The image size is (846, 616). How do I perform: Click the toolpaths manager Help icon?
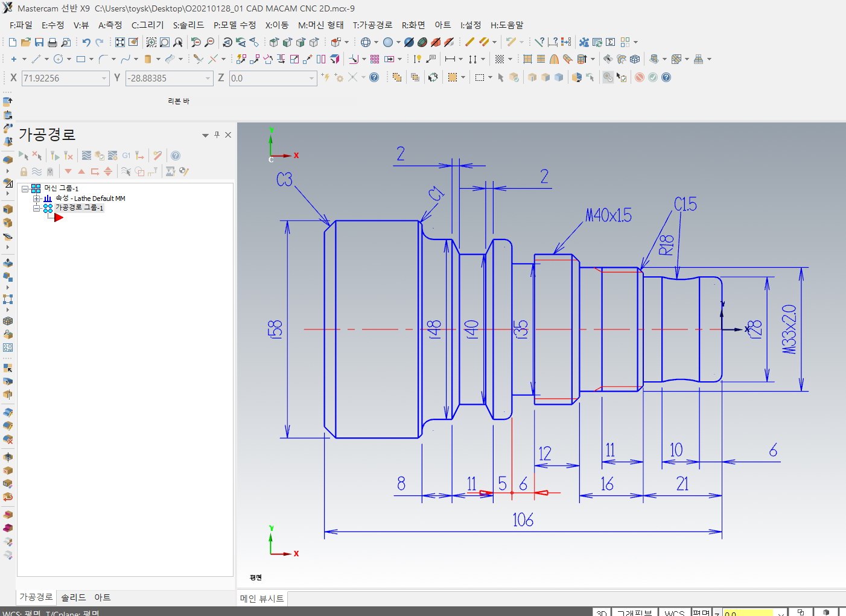(176, 156)
